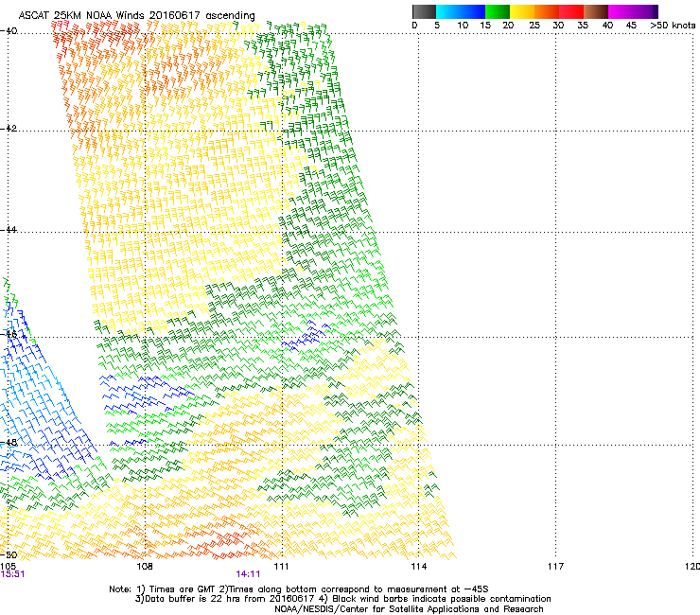Click the legend tick label '35'
This screenshot has height=615, width=700.
pos(583,26)
